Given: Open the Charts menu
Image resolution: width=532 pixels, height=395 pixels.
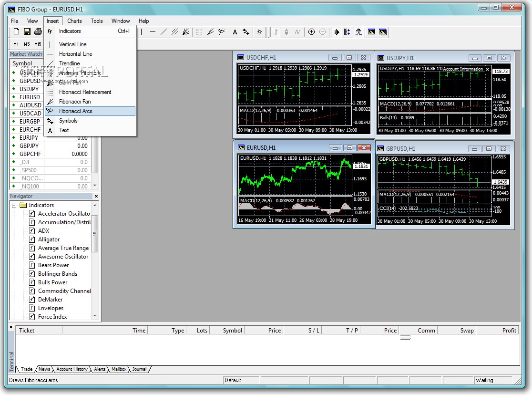Looking at the screenshot, I should click(74, 21).
